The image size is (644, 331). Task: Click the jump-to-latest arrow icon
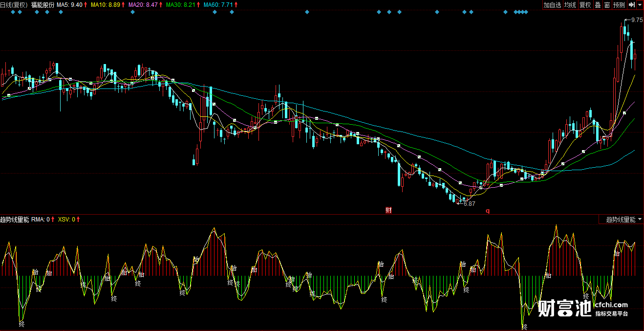631,5
